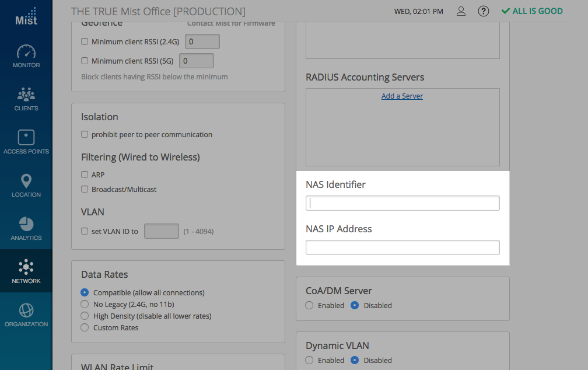
Task: Select High Density data rate option
Action: coord(85,316)
